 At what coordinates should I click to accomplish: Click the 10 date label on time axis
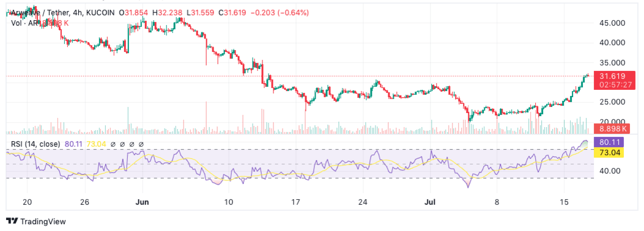229,202
